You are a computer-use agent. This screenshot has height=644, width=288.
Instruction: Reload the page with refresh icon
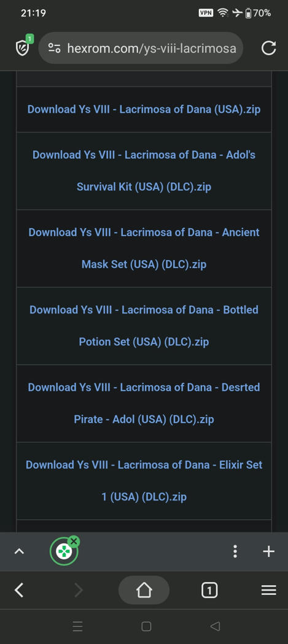[269, 48]
